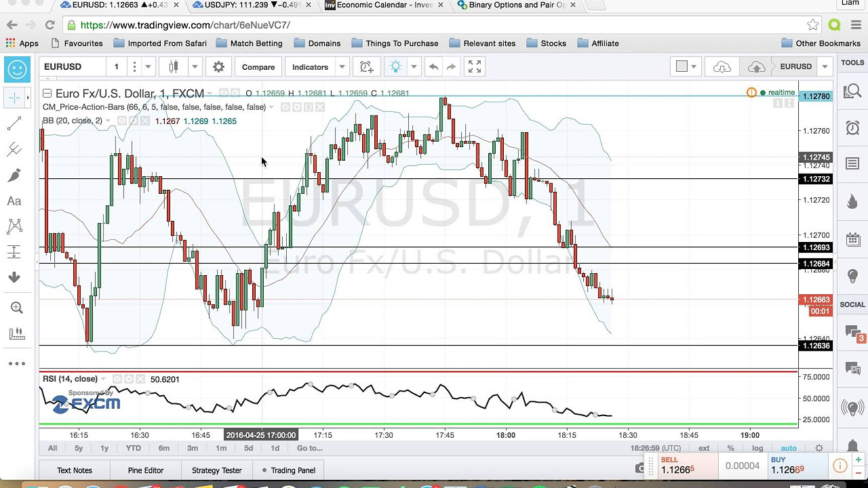Open the alerts alarm clock panel
The image size is (868, 488).
point(852,128)
